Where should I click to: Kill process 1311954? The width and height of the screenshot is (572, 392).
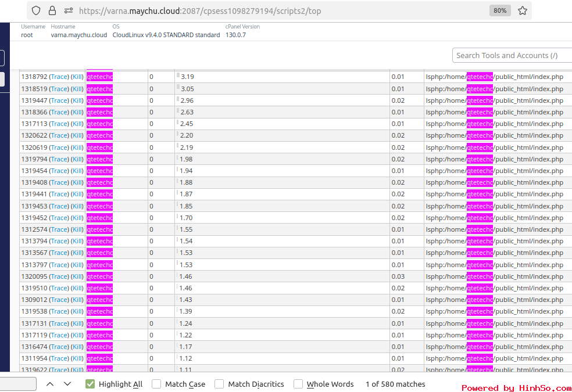[77, 358]
